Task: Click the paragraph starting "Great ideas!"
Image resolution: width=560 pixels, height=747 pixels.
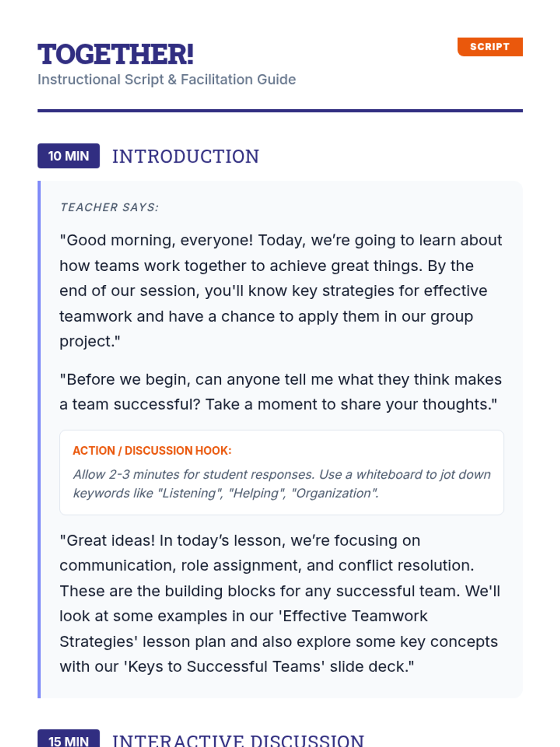Action: 280,603
